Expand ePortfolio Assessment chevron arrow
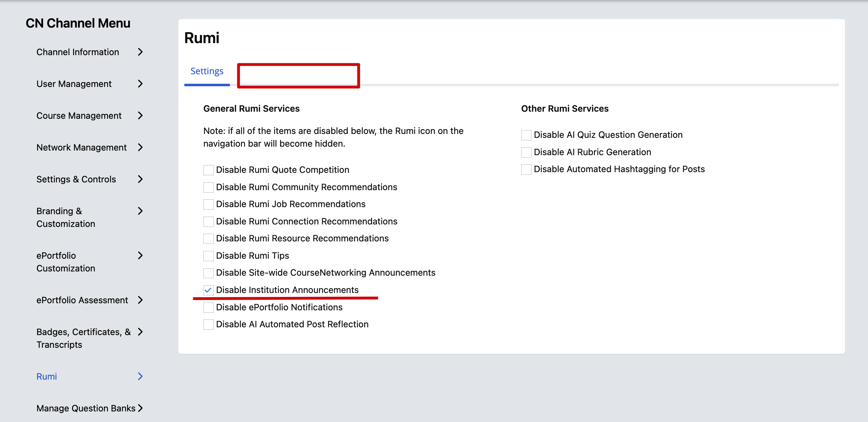Viewport: 868px width, 422px height. [140, 300]
